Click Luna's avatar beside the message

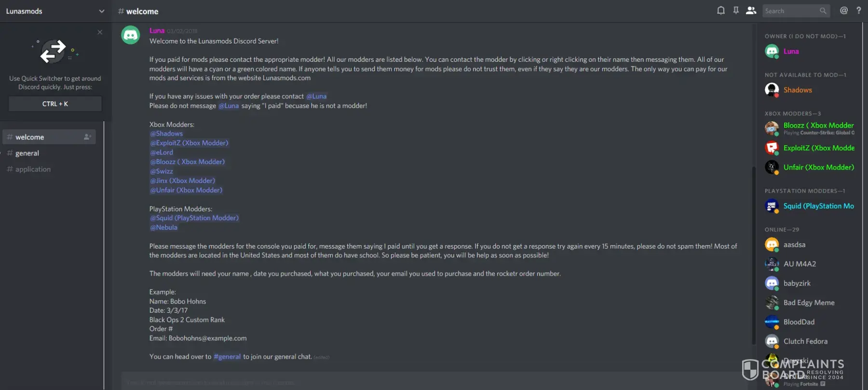point(131,35)
